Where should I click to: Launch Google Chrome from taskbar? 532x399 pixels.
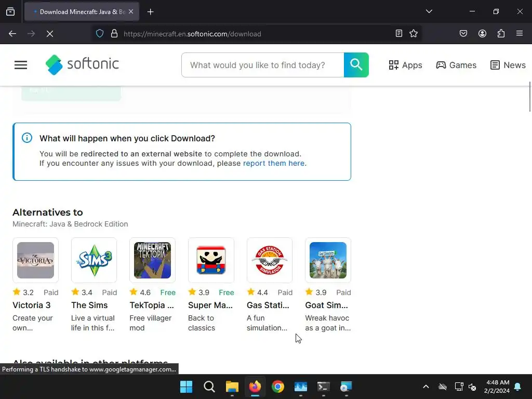click(x=278, y=387)
